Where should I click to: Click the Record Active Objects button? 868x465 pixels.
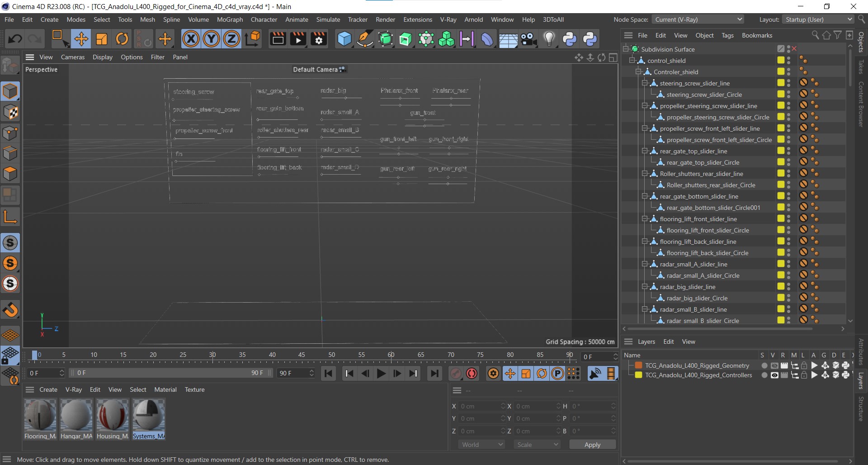456,373
